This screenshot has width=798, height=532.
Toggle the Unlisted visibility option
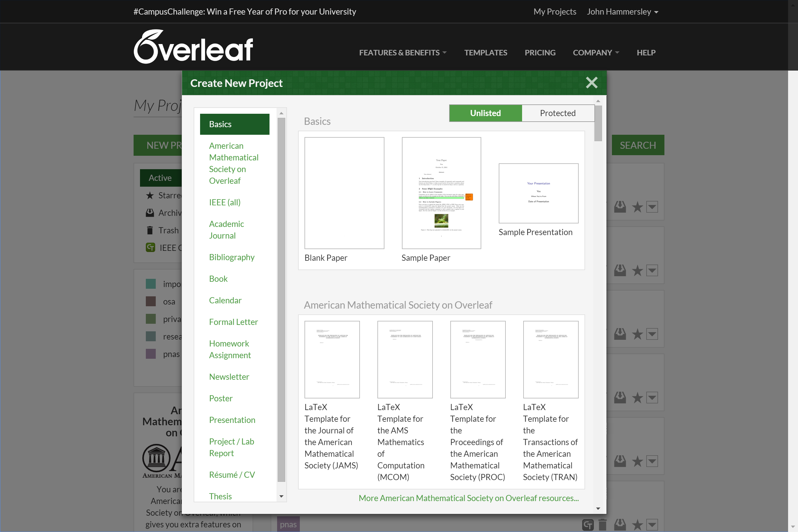click(x=485, y=113)
